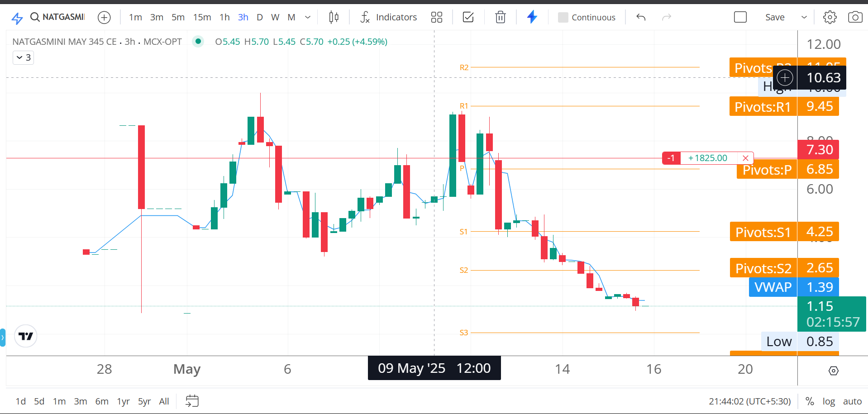Image resolution: width=868 pixels, height=414 pixels.
Task: Take a snapshot with camera icon
Action: tap(855, 18)
